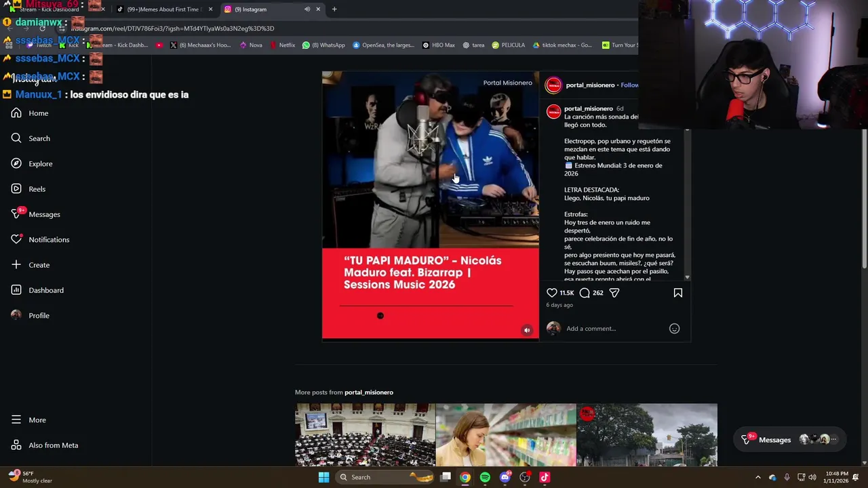
Task: Open the Search magnifier in Instagram sidebar
Action: (16, 138)
